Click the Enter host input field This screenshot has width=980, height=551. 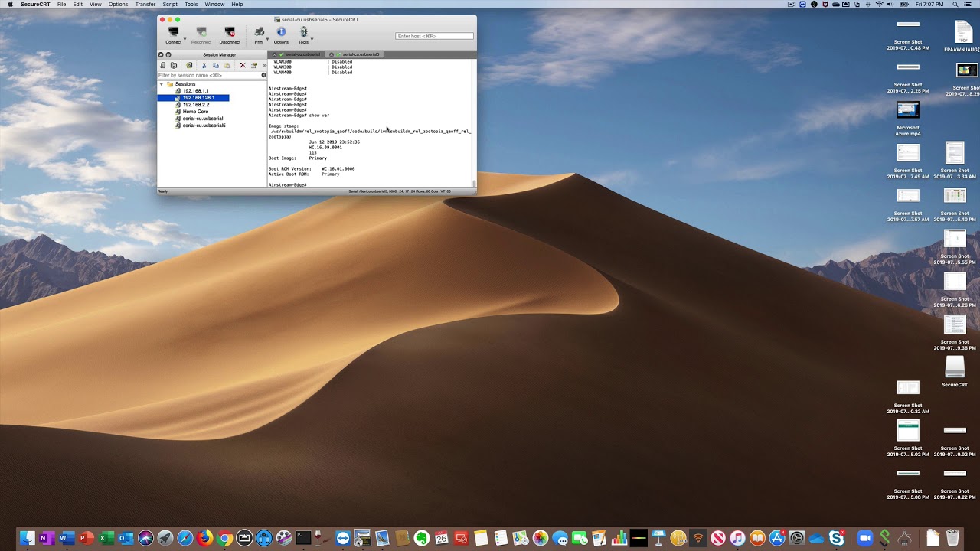(x=434, y=36)
